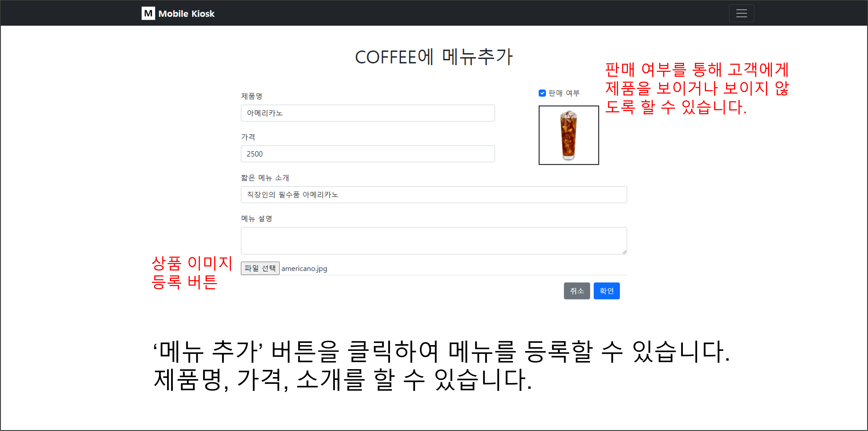Confirm with the 확인 button
This screenshot has width=868, height=431.
[607, 291]
